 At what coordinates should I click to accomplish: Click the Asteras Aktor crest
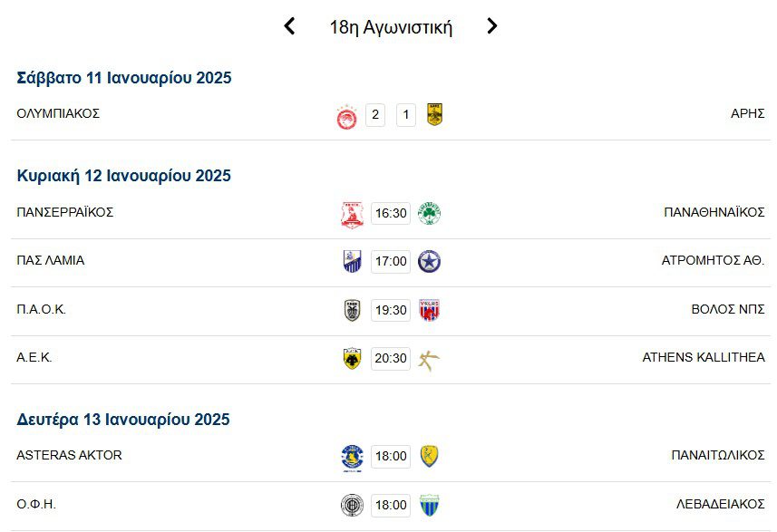pyautogui.click(x=352, y=457)
